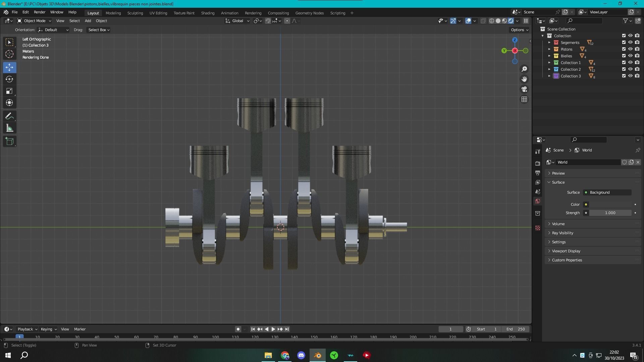This screenshot has height=362, width=644.
Task: Switch to Solid viewport shading
Action: [x=498, y=21]
